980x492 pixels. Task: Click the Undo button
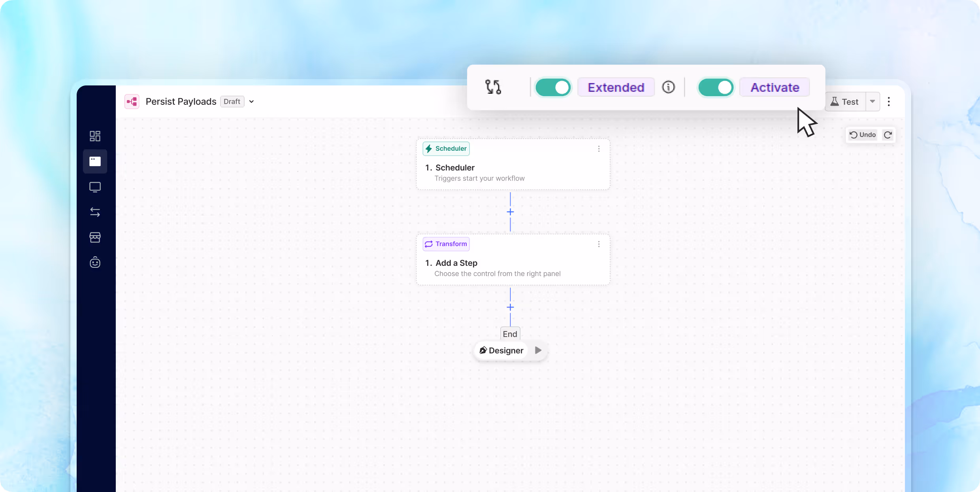pos(863,135)
